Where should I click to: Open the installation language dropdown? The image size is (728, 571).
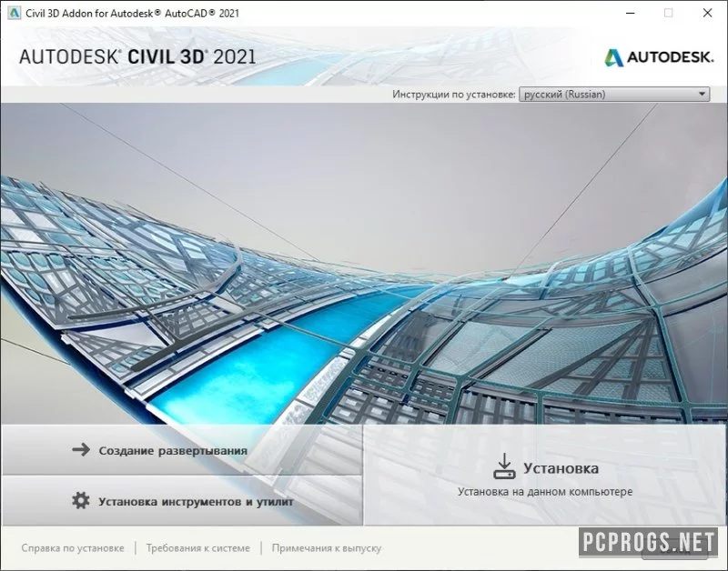coord(614,95)
